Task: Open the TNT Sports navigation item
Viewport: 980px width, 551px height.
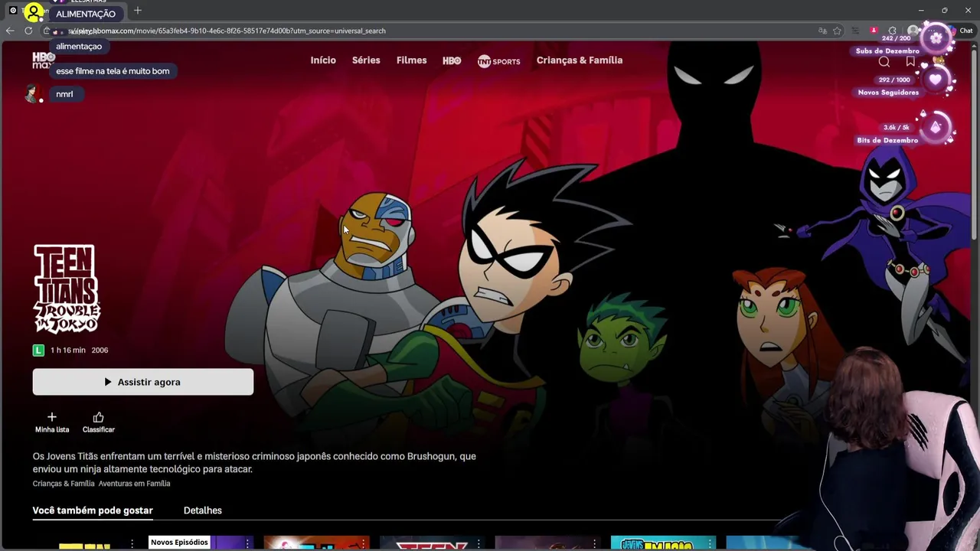Action: coord(498,61)
